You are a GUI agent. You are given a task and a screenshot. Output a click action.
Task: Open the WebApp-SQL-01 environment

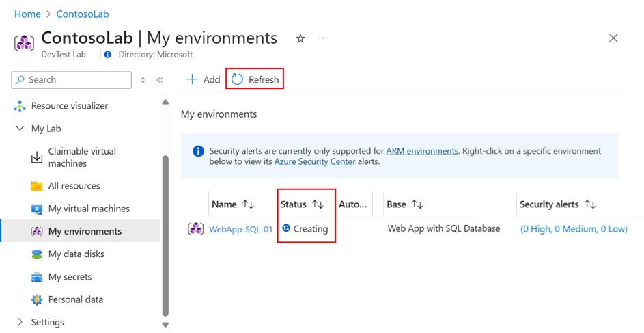[240, 229]
